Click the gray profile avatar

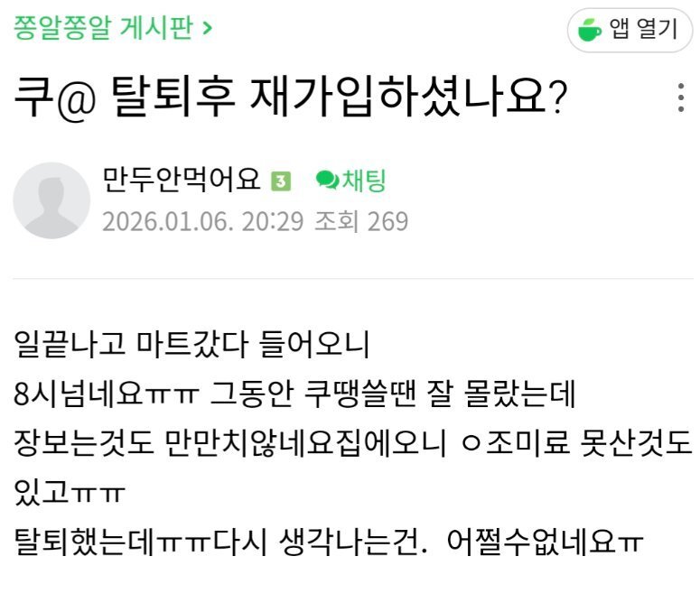tap(51, 200)
